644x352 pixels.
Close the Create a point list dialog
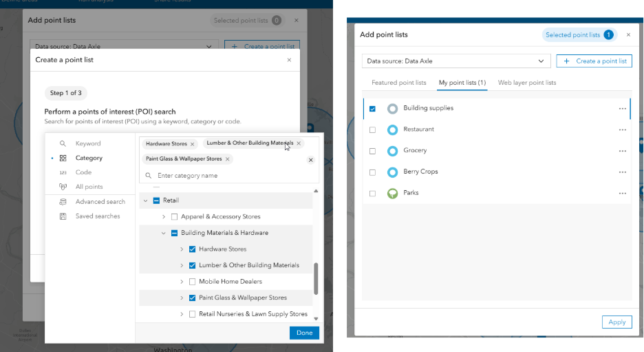click(289, 60)
